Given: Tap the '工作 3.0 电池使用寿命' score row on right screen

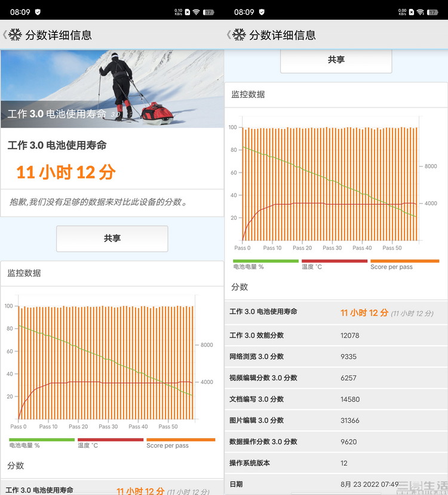Looking at the screenshot, I should point(336,312).
